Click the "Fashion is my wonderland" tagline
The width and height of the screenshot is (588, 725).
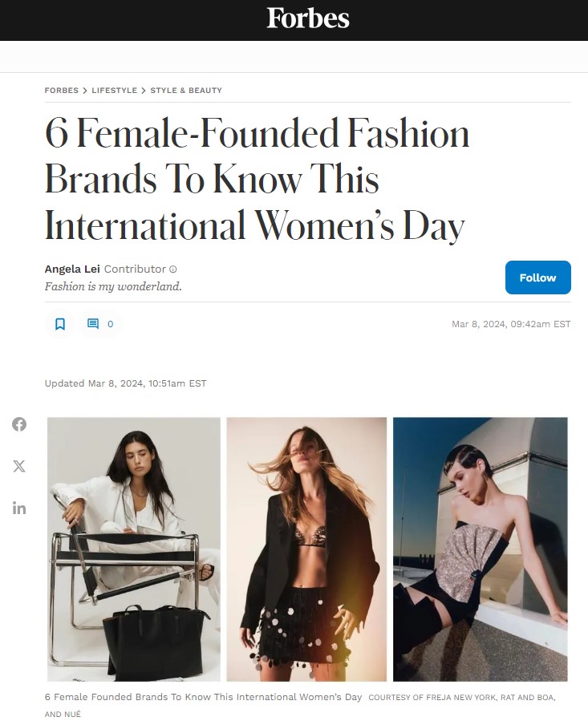tap(113, 286)
